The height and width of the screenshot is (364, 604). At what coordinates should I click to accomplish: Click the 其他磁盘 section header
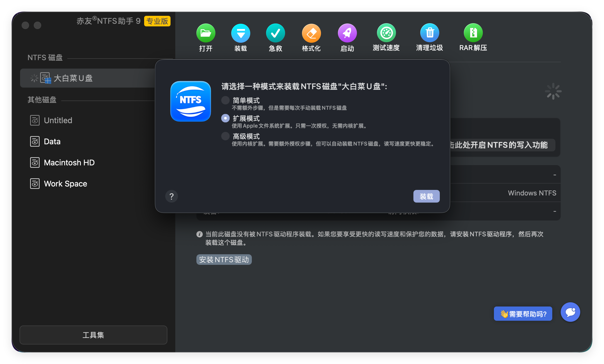42,100
